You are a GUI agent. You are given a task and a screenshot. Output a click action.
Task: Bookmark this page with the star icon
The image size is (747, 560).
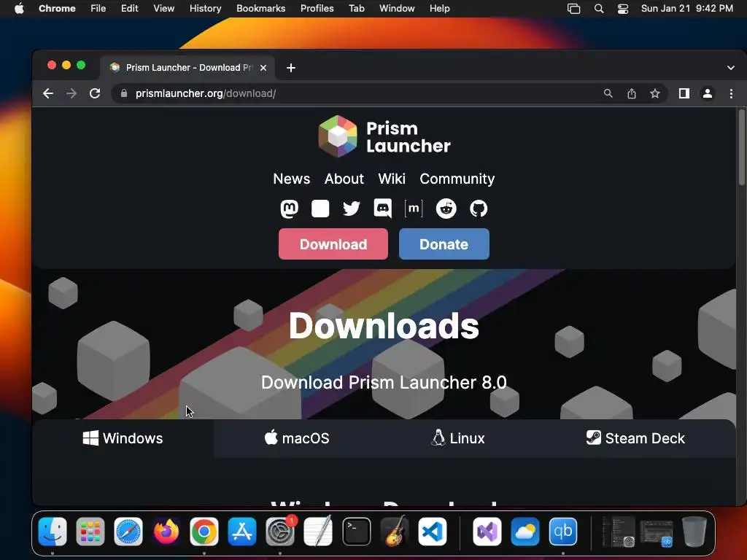(655, 93)
